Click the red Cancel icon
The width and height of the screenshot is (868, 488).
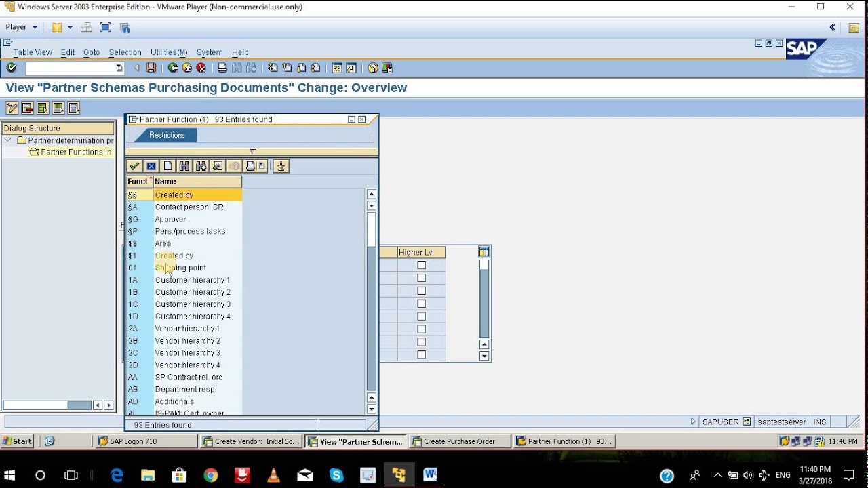[x=201, y=68]
